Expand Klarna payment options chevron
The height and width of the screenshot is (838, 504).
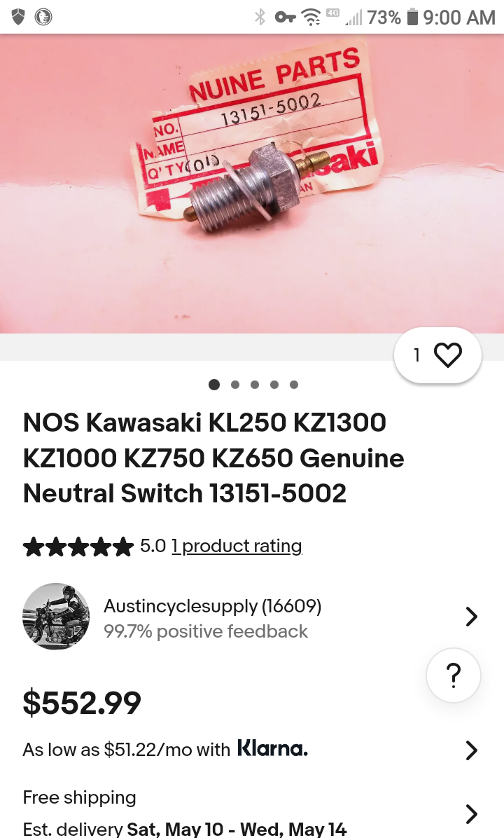click(x=471, y=750)
